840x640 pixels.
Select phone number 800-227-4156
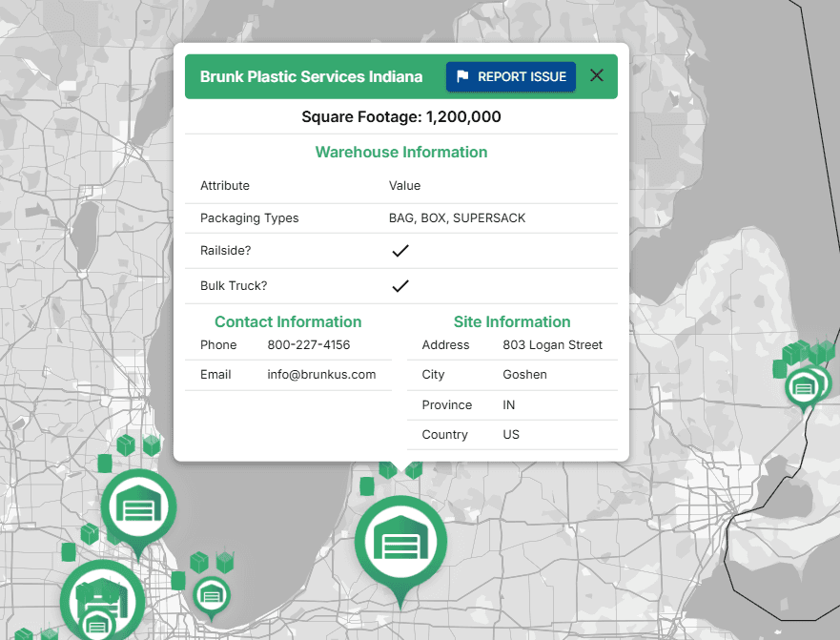pyautogui.click(x=309, y=344)
